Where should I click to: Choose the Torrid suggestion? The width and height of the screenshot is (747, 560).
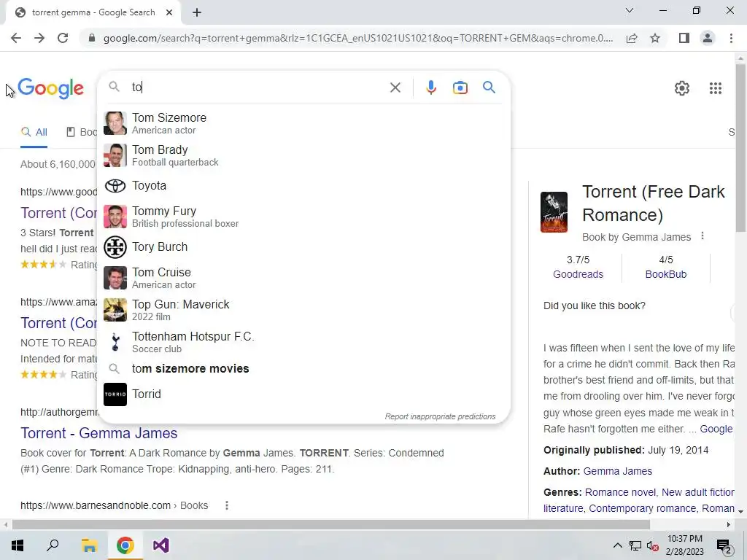(303, 394)
